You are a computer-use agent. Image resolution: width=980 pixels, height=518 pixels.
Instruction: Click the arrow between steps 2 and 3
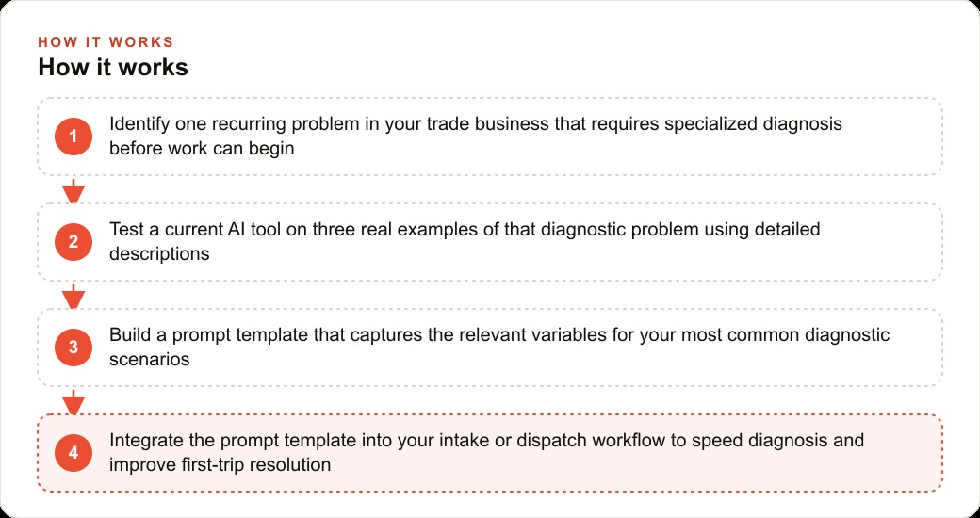click(x=73, y=296)
